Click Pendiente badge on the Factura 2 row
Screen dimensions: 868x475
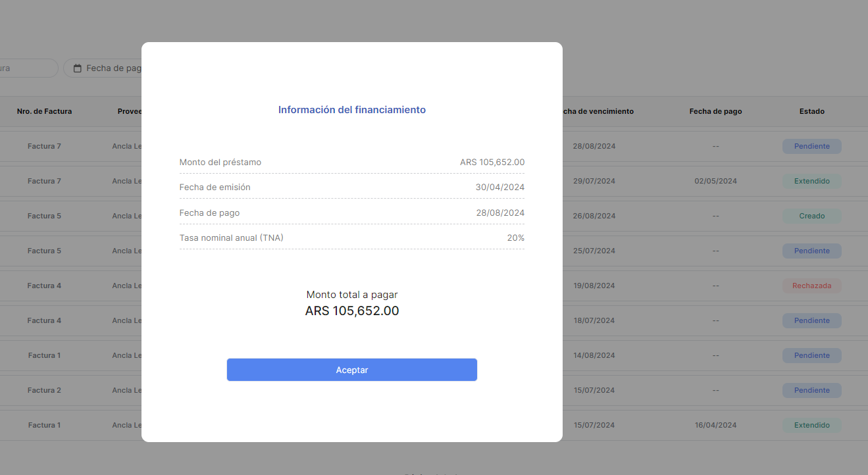tap(811, 390)
